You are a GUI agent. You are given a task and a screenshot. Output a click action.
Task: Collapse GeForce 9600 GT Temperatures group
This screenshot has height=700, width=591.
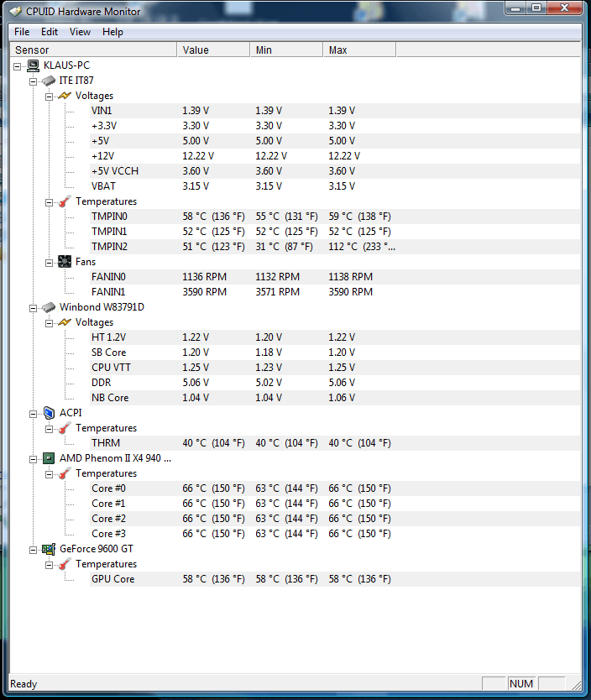(x=49, y=565)
